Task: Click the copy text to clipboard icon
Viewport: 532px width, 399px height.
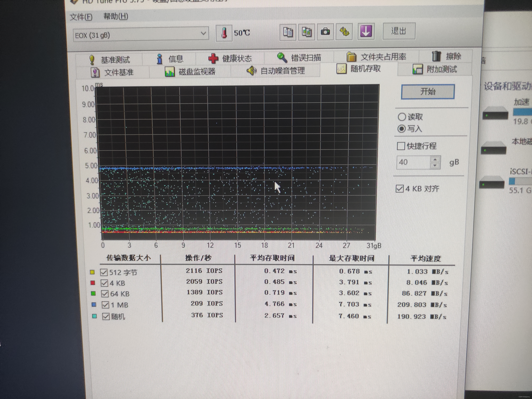Action: (x=288, y=32)
